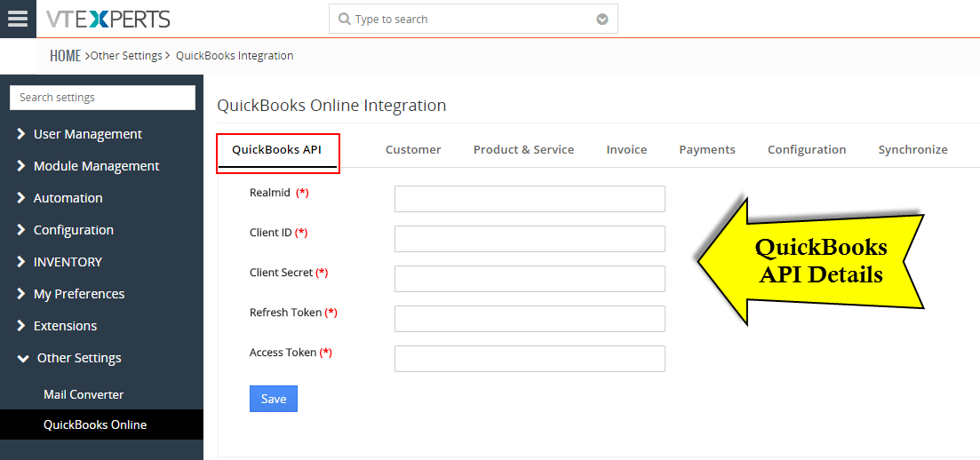This screenshot has width=980, height=460.
Task: Click the Client ID input field
Action: tap(530, 239)
